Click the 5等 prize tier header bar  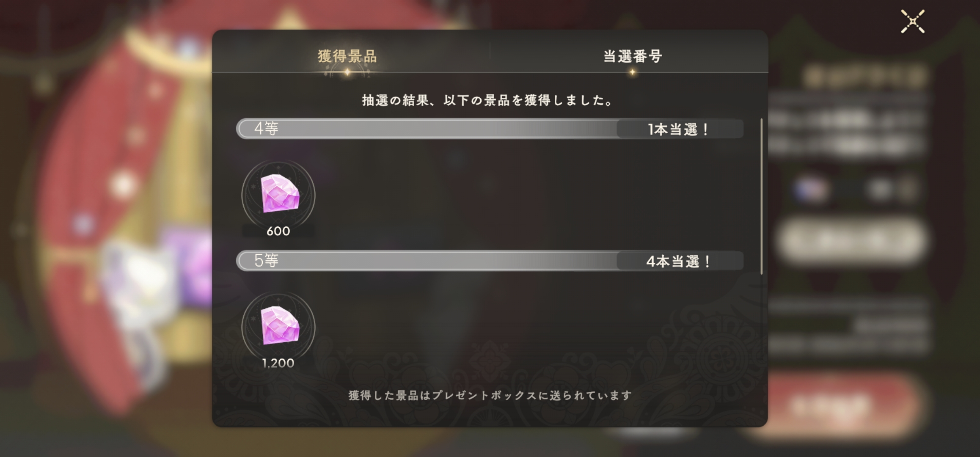coord(490,261)
